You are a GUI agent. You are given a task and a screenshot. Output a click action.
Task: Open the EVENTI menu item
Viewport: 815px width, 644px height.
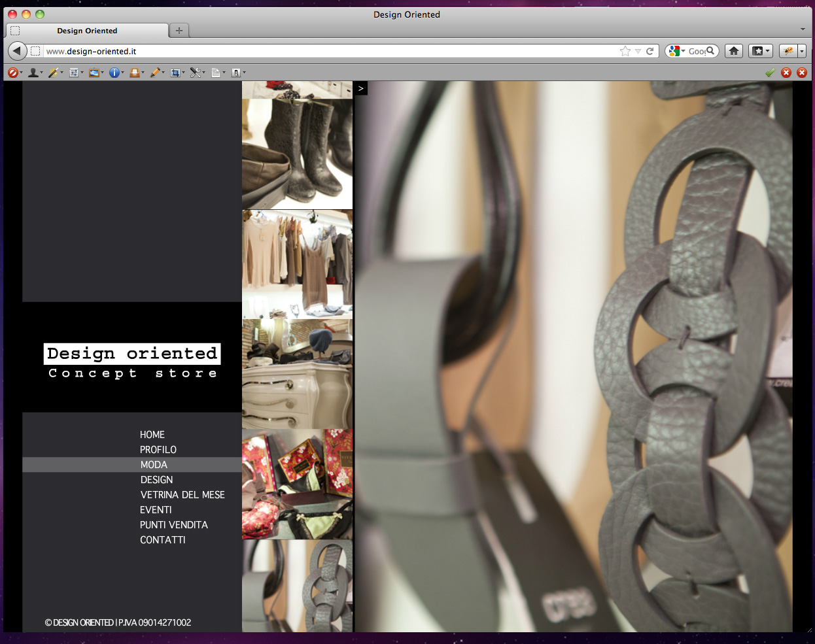(156, 510)
